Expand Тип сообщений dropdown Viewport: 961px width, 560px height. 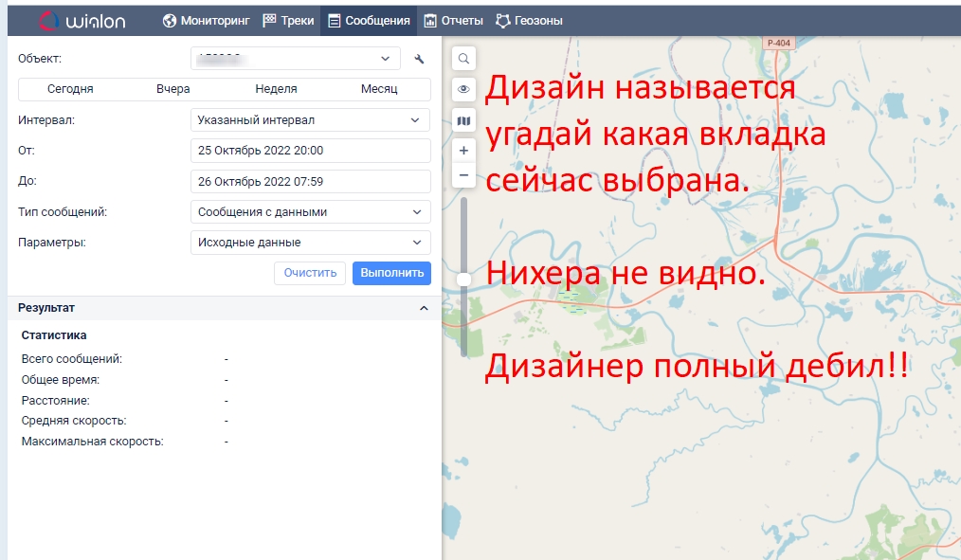click(310, 212)
